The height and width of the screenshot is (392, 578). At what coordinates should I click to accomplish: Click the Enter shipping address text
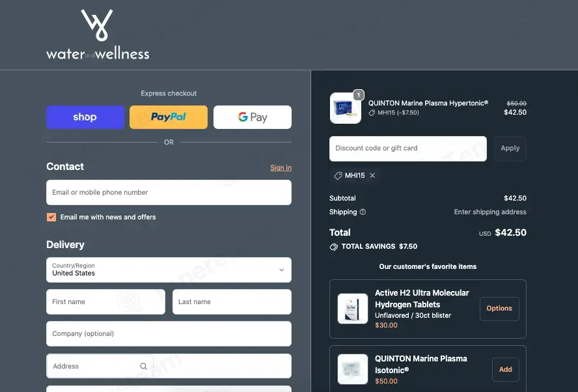click(x=490, y=212)
